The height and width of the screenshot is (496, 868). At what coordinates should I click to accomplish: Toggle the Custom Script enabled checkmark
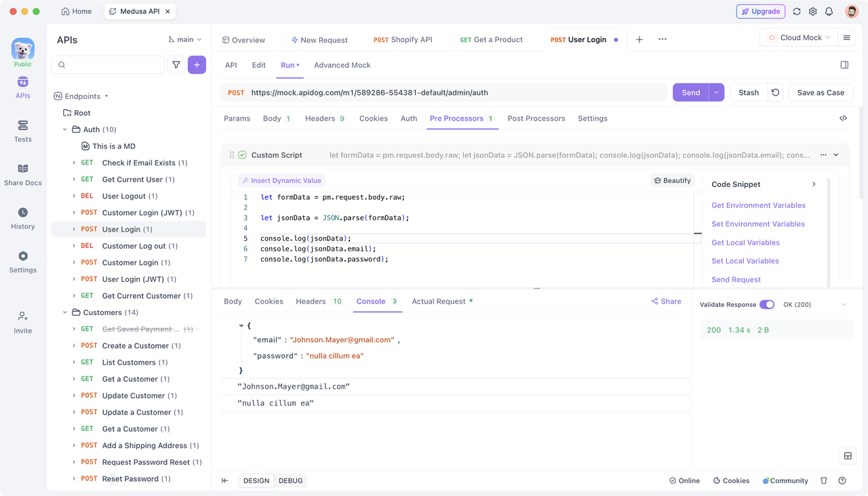pos(242,155)
